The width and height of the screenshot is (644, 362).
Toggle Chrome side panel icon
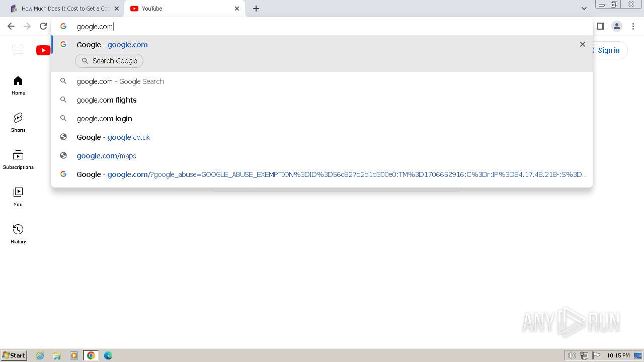click(x=600, y=26)
